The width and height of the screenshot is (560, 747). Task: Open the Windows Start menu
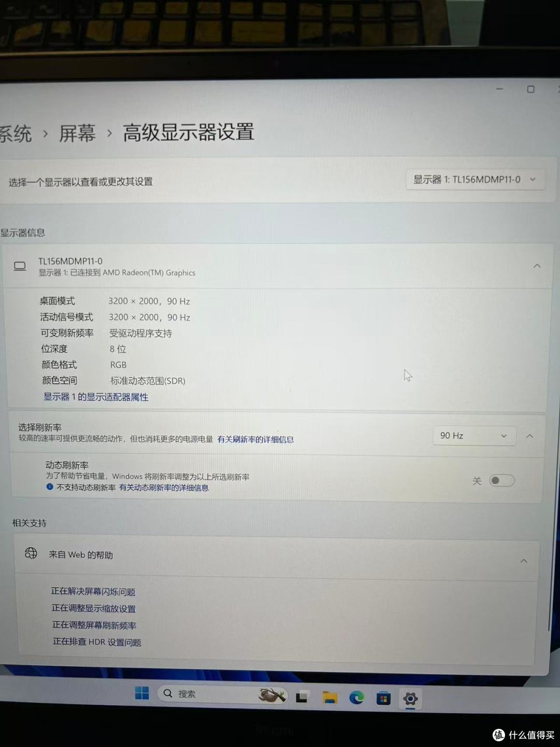[142, 693]
